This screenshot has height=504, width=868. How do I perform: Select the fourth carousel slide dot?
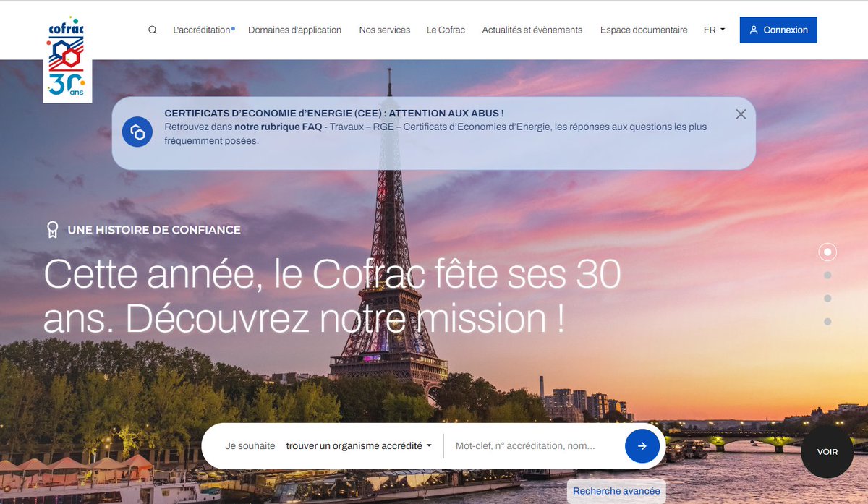click(827, 321)
